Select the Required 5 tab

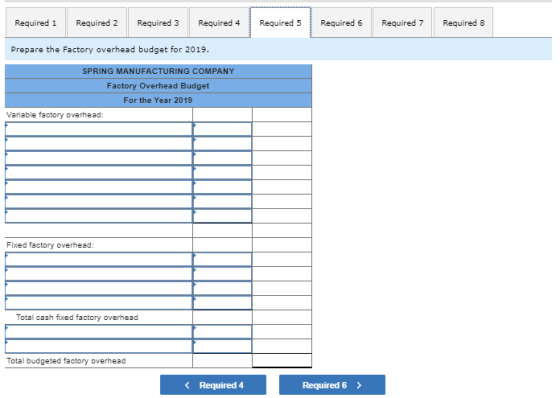tap(280, 23)
